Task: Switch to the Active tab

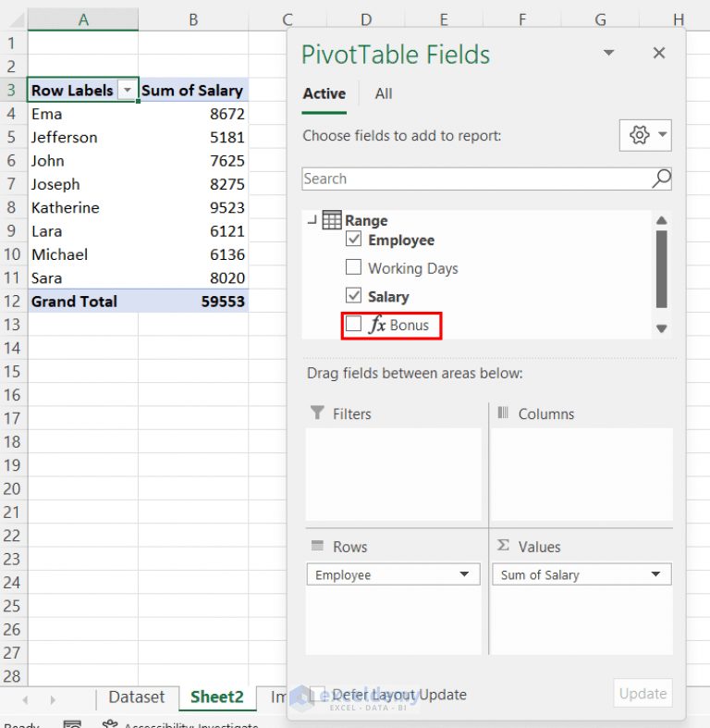Action: (x=324, y=93)
